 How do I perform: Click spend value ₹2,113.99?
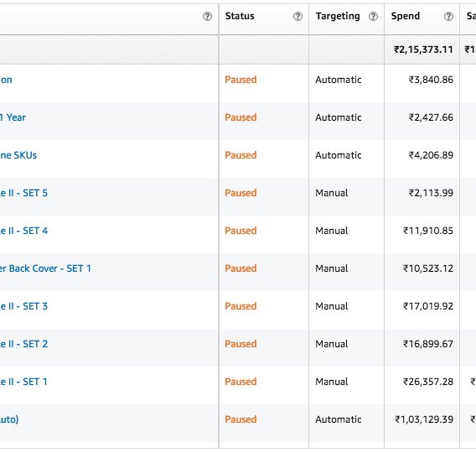pos(431,193)
